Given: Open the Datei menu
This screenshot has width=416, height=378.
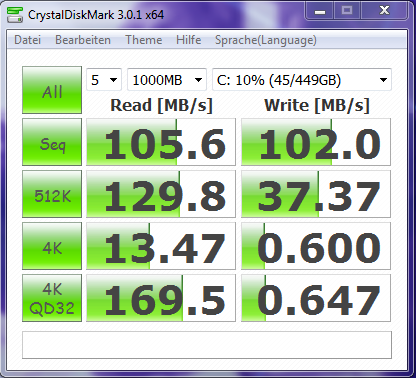Looking at the screenshot, I should tap(27, 40).
